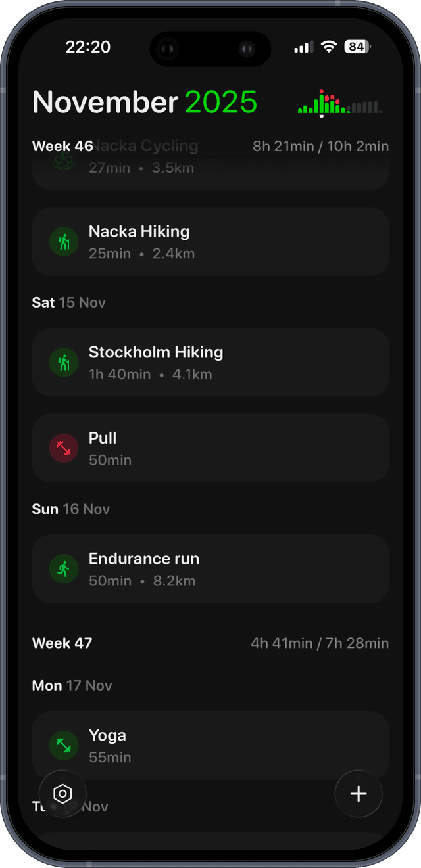
Task: Select the Week 46 header
Action: [x=62, y=146]
